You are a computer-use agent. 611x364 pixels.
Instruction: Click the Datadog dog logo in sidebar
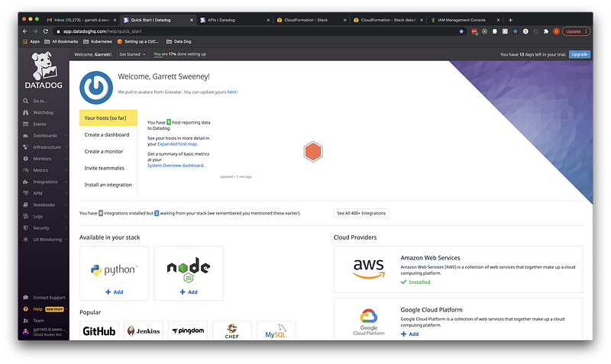(44, 70)
